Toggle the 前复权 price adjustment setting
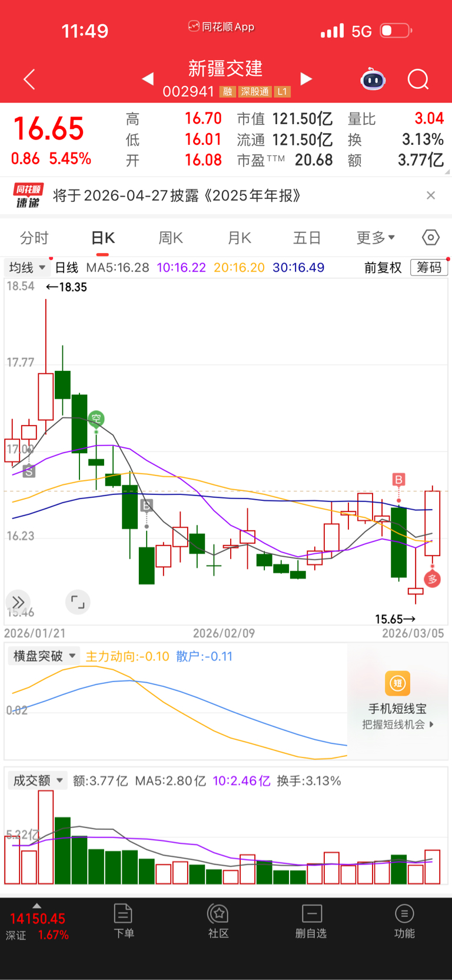 pos(383,268)
